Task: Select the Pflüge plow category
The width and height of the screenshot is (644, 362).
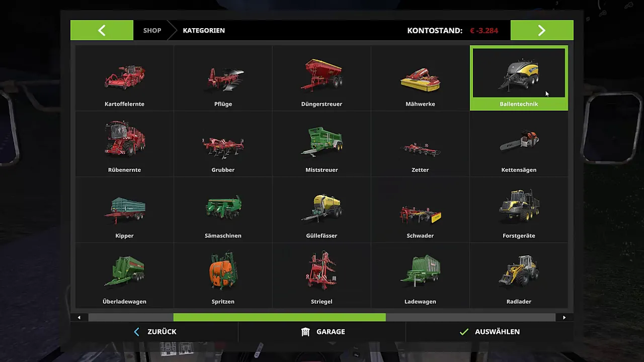Action: [x=223, y=78]
